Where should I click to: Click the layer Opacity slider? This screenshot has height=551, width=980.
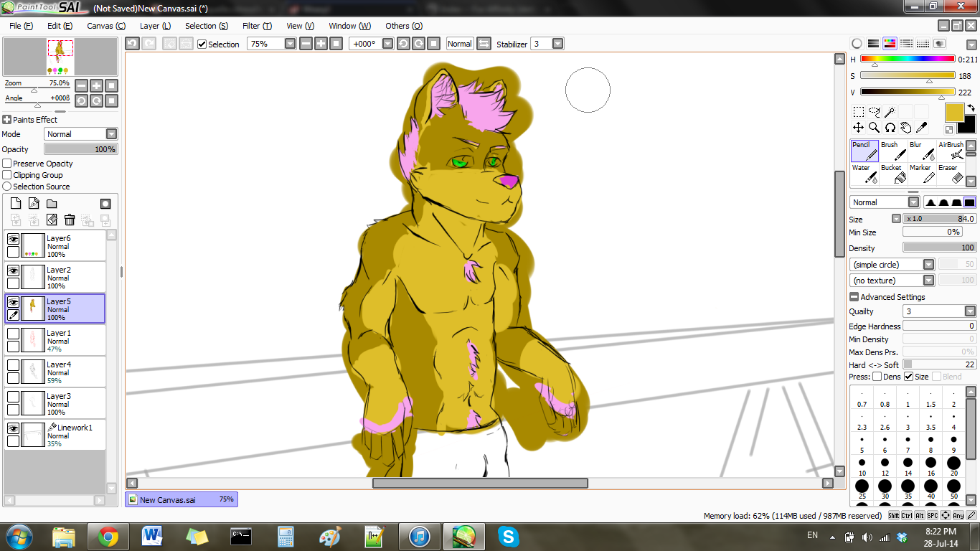click(80, 149)
